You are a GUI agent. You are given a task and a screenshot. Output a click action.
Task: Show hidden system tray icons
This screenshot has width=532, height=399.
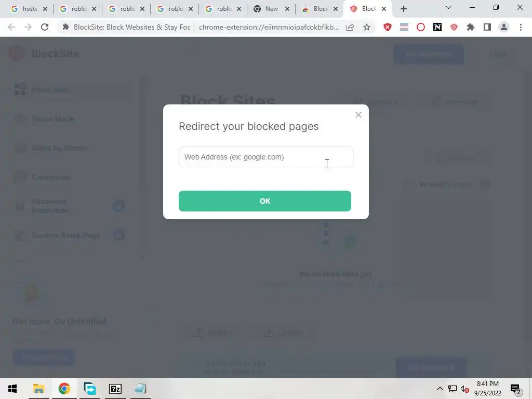pyautogui.click(x=440, y=389)
